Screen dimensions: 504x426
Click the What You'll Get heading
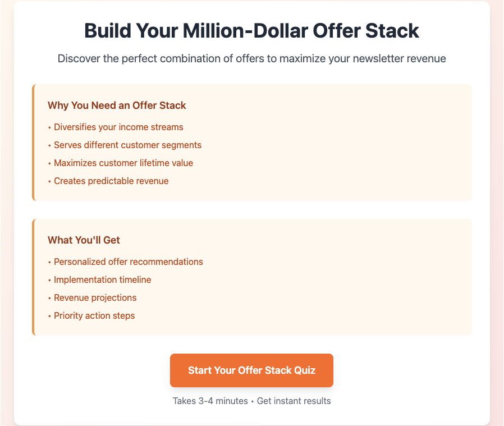pyautogui.click(x=85, y=240)
